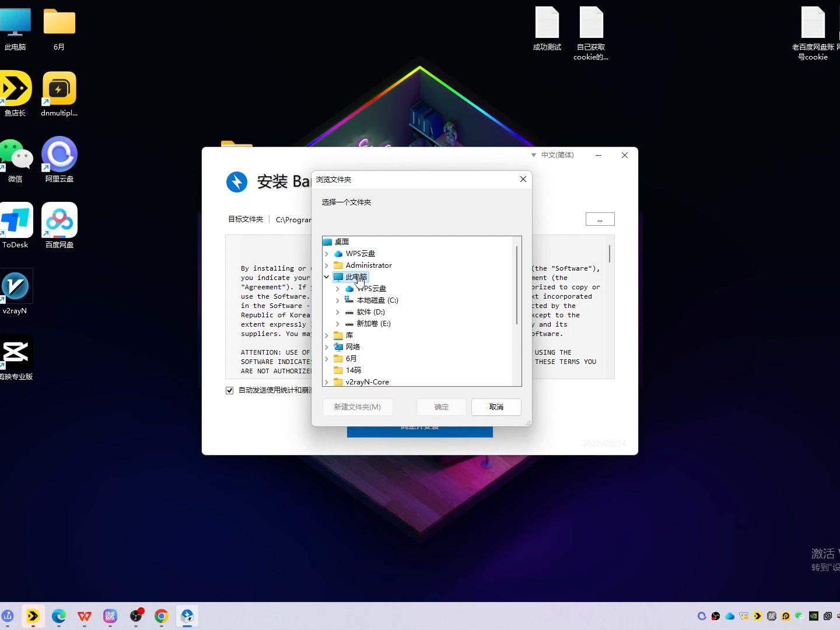Click 阿里云盘 tray icon
This screenshot has width=840, height=630.
pyautogui.click(x=702, y=616)
